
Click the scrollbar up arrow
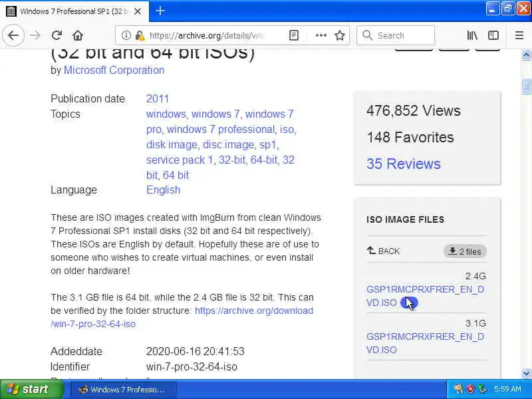(x=526, y=55)
